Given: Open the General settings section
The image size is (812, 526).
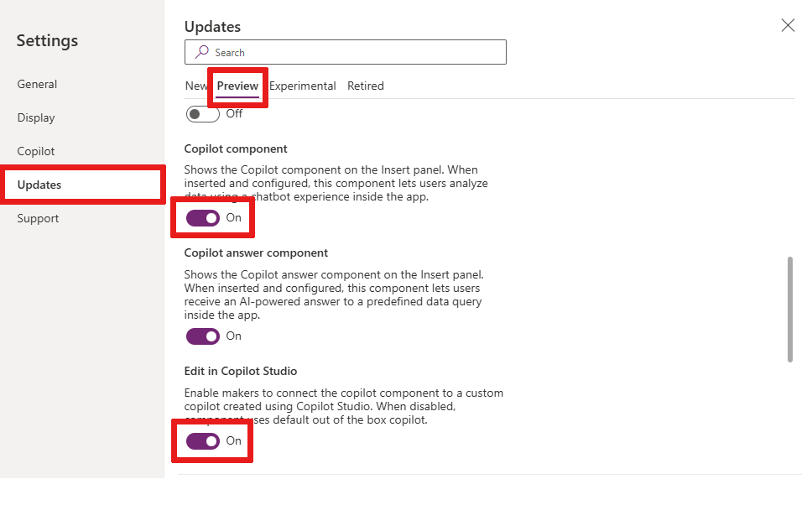Looking at the screenshot, I should (37, 84).
